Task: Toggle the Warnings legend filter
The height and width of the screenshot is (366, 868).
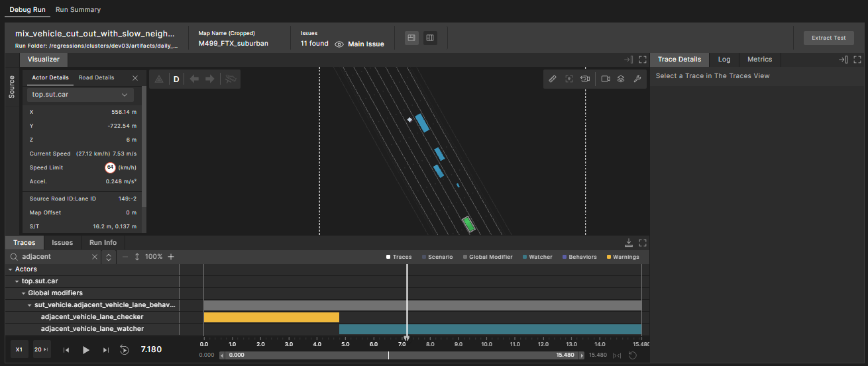Action: (x=622, y=257)
